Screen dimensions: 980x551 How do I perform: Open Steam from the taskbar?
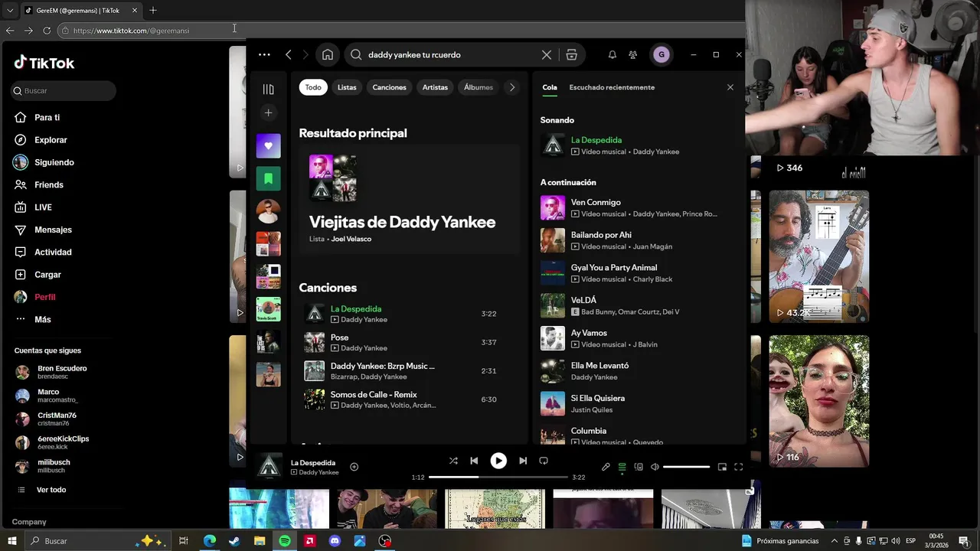click(x=234, y=541)
